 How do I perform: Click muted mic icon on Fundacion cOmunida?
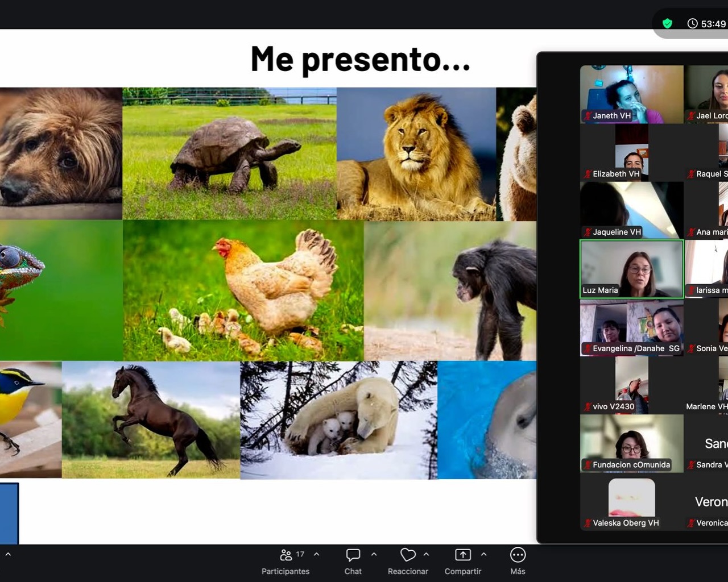click(x=587, y=465)
